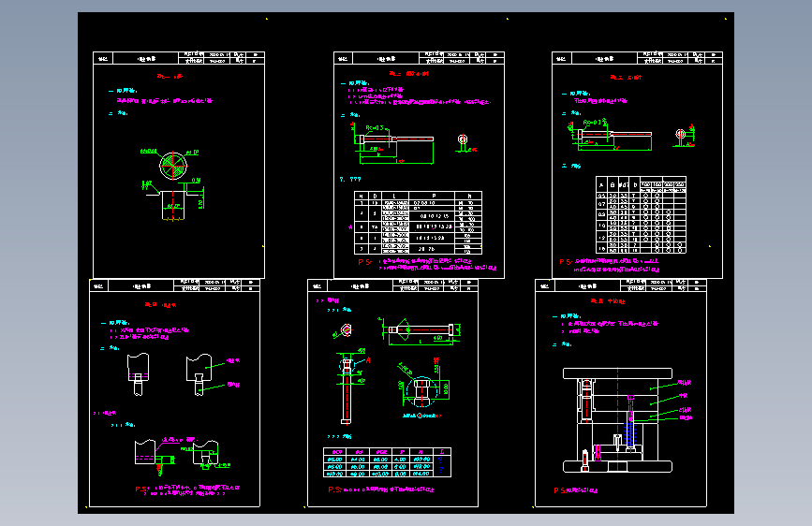Select the pin side view above the circle-marked table

pyautogui.click(x=614, y=134)
